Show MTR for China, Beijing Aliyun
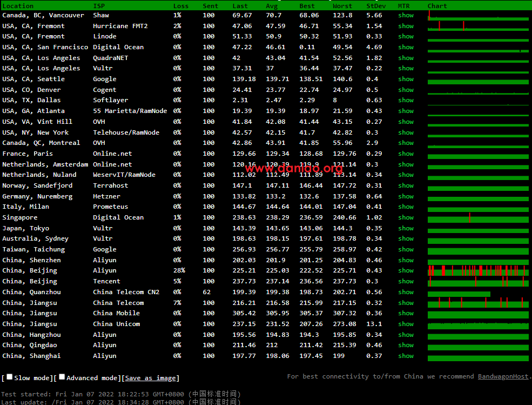532x405 pixels. [x=406, y=271]
